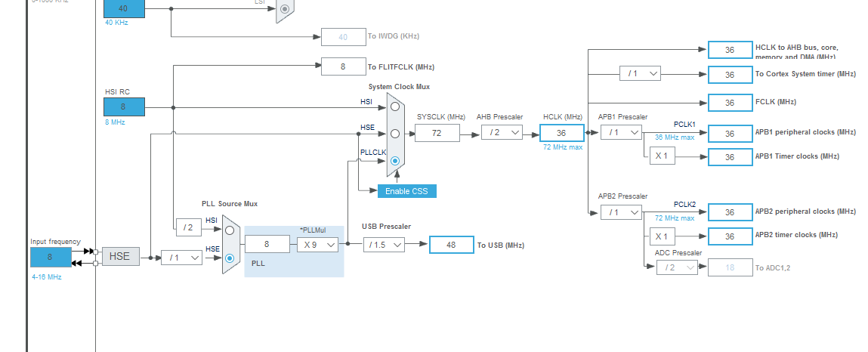Select HSE in System Clock Mux

pyautogui.click(x=394, y=134)
